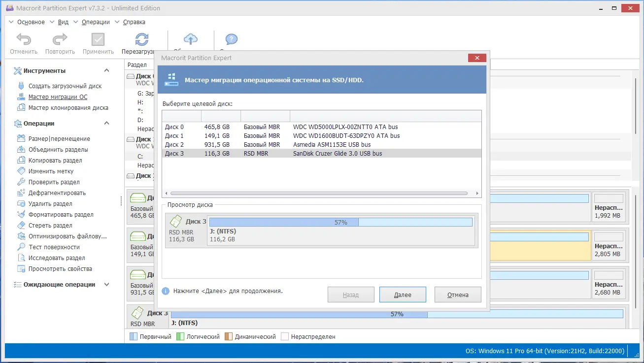The height and width of the screenshot is (363, 644).
Task: Click the disk list's right scroll arrow
Action: (x=477, y=194)
